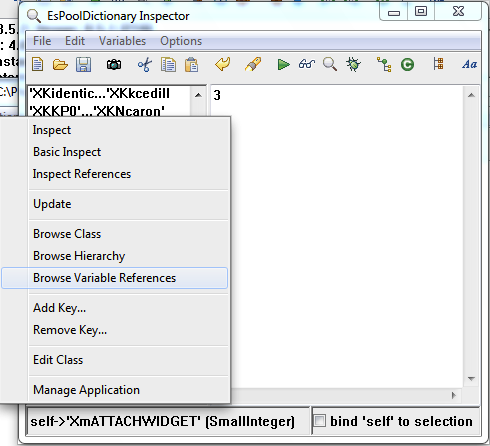Choose Inspect from context menu
490x446 pixels.
click(115, 130)
